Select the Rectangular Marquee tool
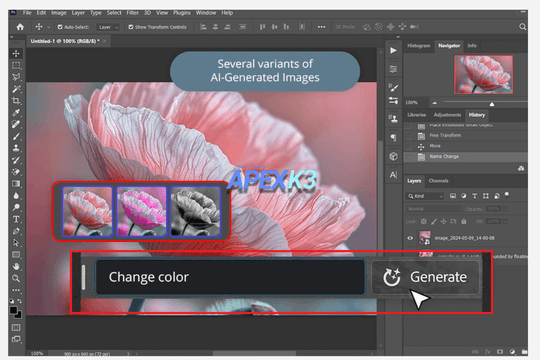Viewport: 540px width, 360px height. (16, 65)
